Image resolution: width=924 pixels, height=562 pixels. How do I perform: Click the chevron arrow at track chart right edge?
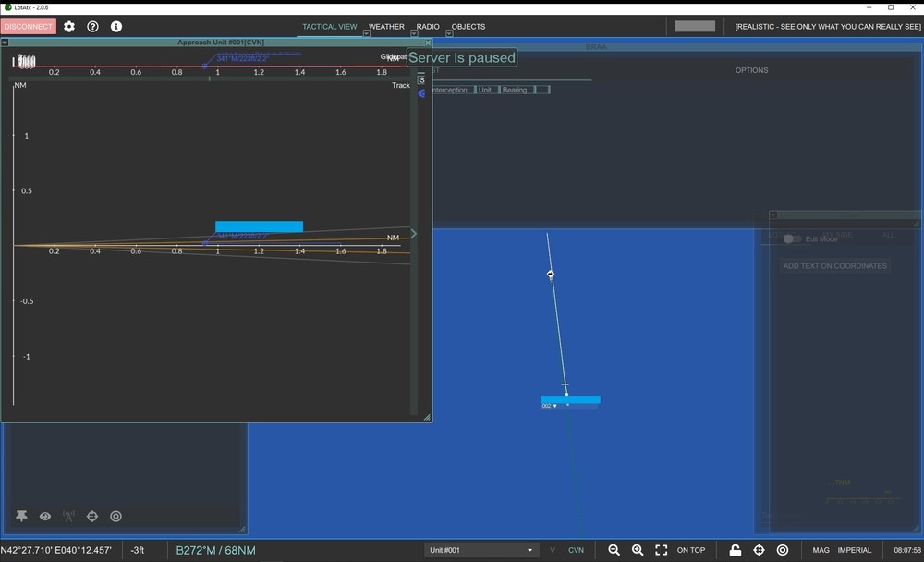point(414,234)
